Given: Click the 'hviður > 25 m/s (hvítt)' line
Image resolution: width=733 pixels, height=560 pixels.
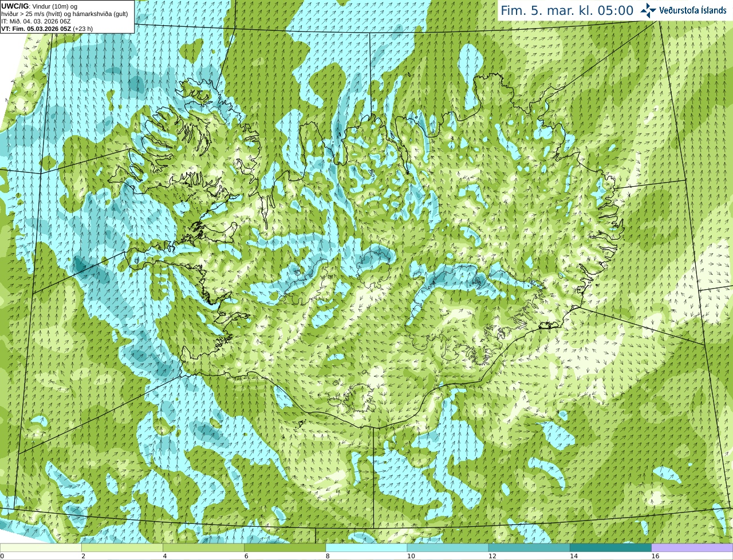Looking at the screenshot, I should pyautogui.click(x=65, y=14).
